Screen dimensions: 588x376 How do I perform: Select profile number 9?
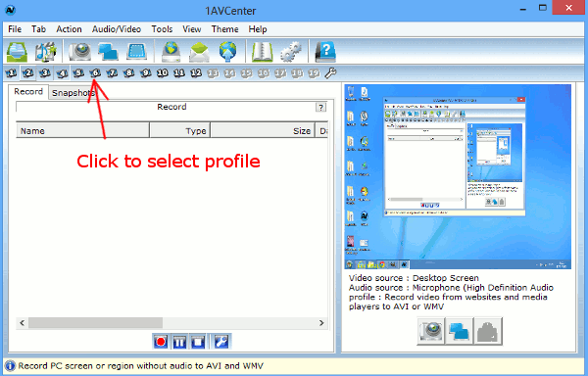(145, 72)
